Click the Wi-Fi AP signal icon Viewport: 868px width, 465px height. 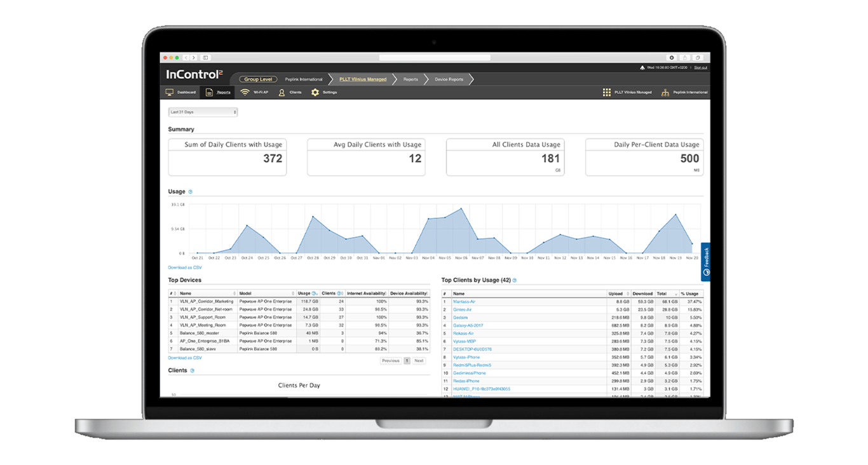point(245,92)
